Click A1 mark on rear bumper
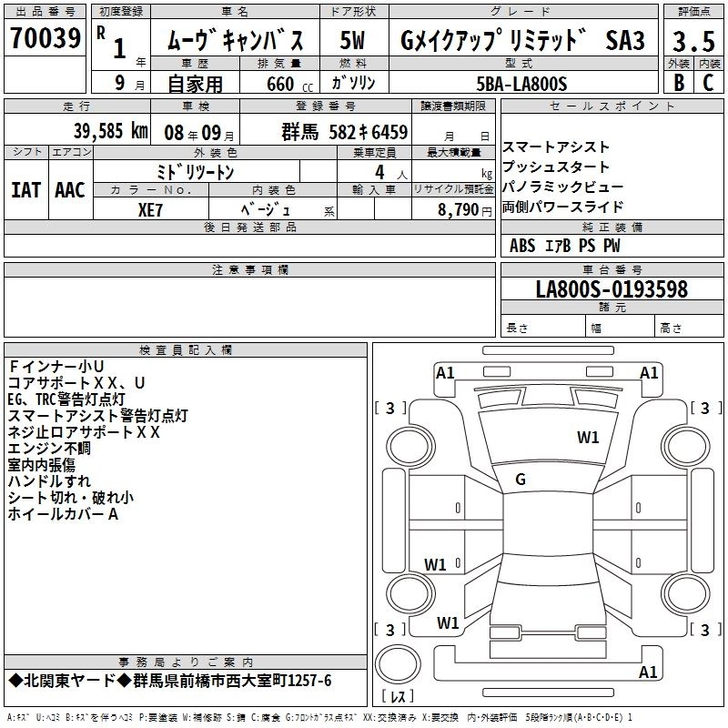This screenshot has width=728, height=728. pyautogui.click(x=648, y=672)
